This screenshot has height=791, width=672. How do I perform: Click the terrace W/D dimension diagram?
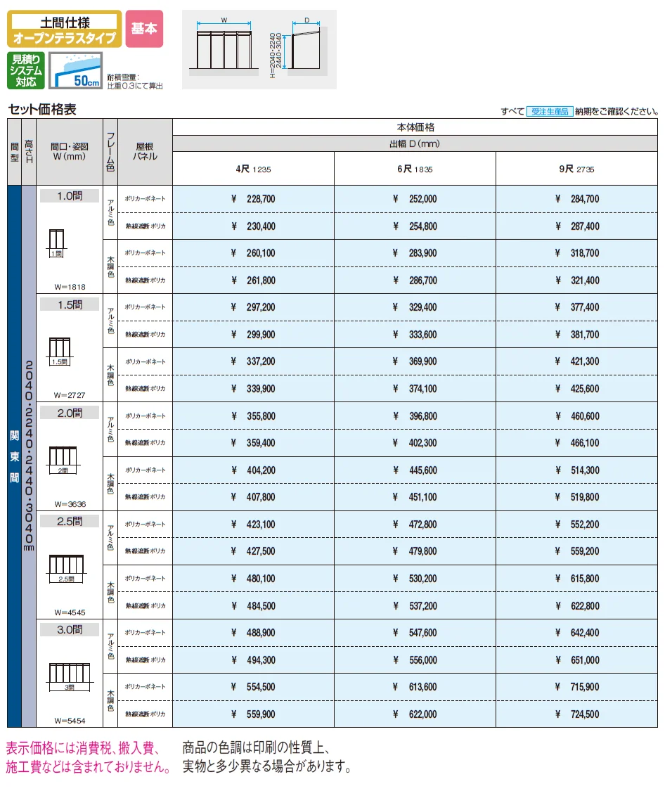(259, 49)
